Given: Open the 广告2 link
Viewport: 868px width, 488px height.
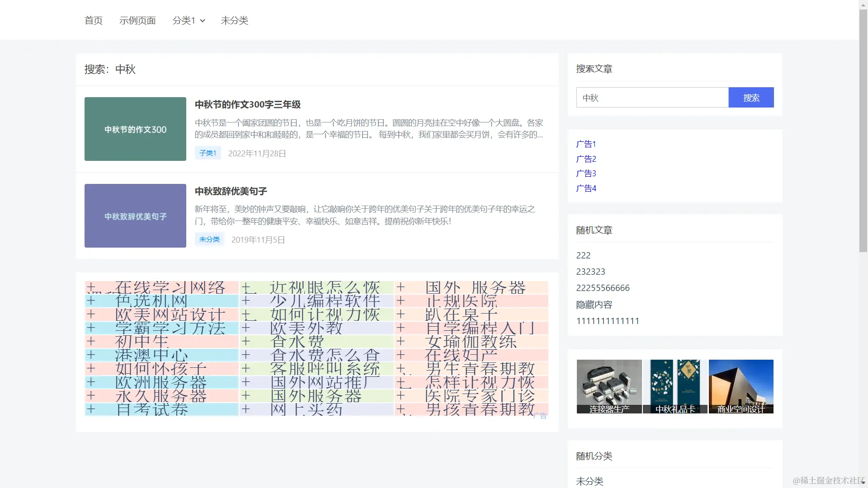Looking at the screenshot, I should click(586, 159).
